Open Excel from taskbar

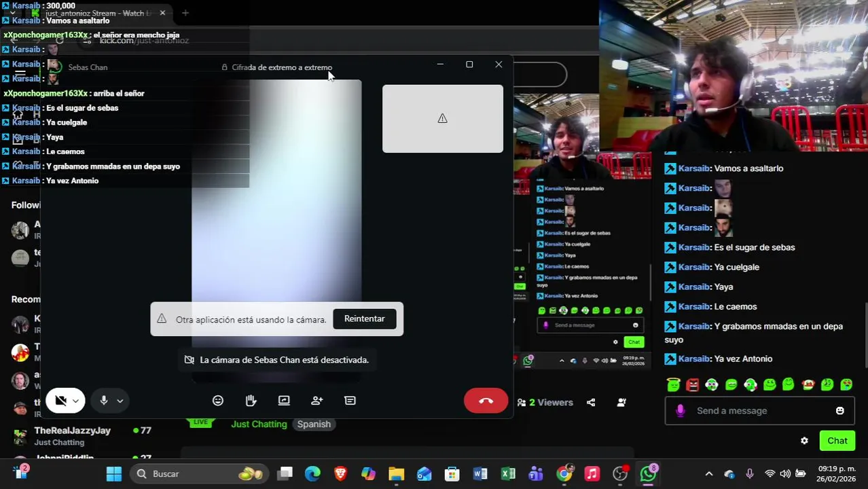[508, 474]
